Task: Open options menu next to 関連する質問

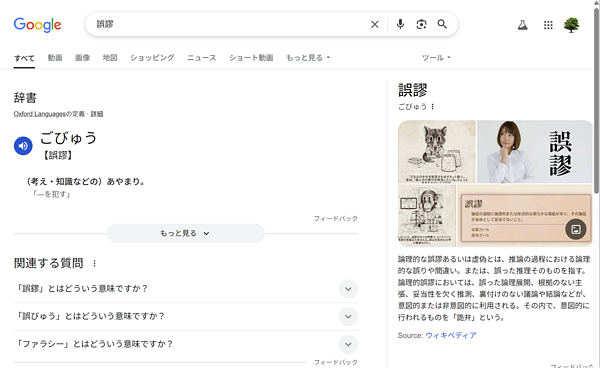Action: 95,263
